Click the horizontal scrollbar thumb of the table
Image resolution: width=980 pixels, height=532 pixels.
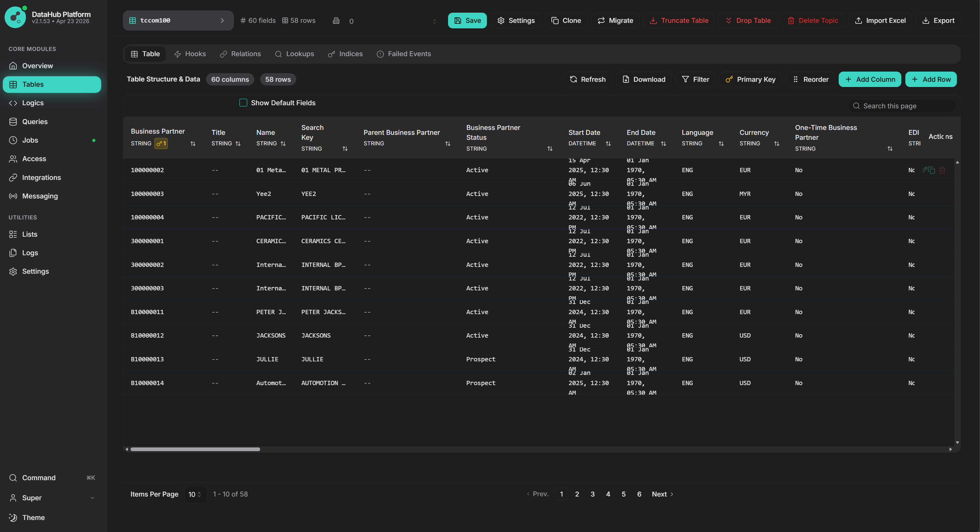tap(195, 449)
